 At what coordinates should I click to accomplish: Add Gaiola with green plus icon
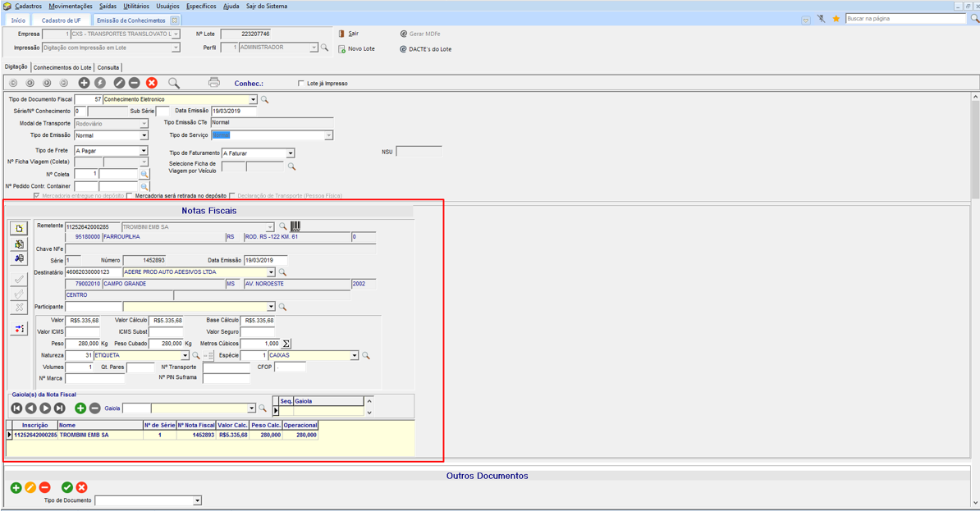click(80, 408)
